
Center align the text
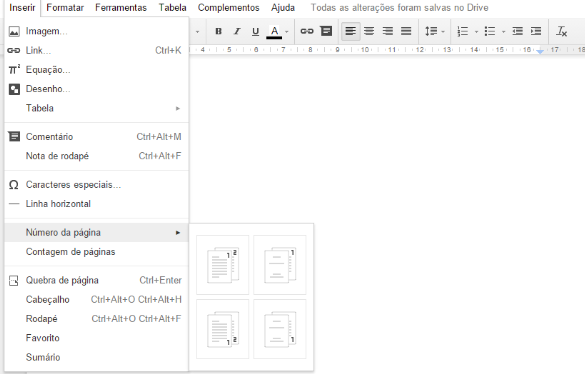(x=369, y=31)
